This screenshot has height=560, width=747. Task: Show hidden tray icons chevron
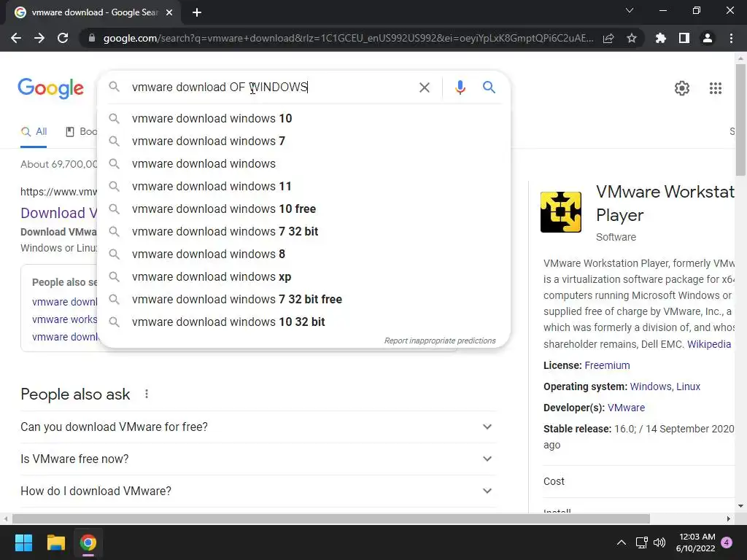pos(622,542)
